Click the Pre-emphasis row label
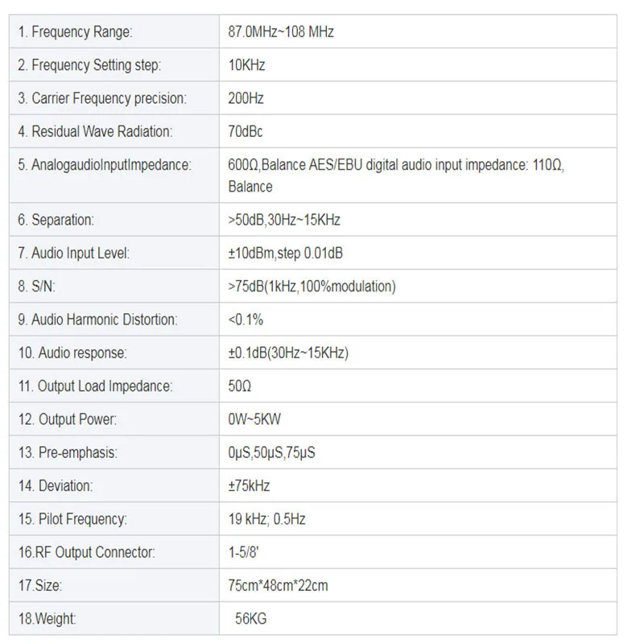This screenshot has width=644, height=644. coord(68,452)
